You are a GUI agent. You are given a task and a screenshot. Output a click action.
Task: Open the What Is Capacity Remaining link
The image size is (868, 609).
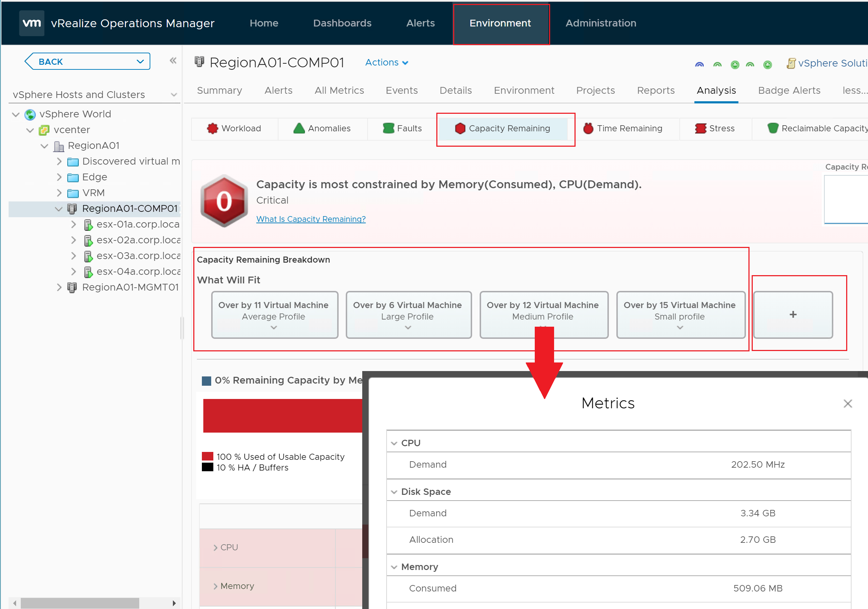311,219
